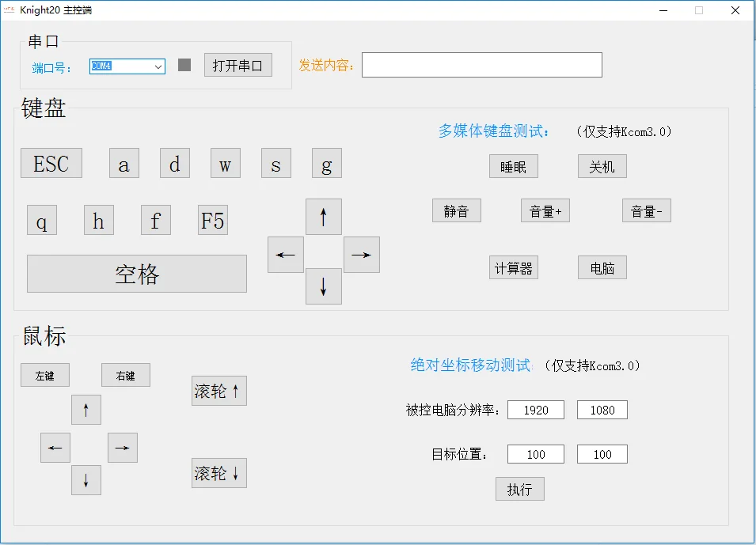The width and height of the screenshot is (756, 545).
Task: Select the 目标位置 second 100 field
Action: tap(602, 454)
